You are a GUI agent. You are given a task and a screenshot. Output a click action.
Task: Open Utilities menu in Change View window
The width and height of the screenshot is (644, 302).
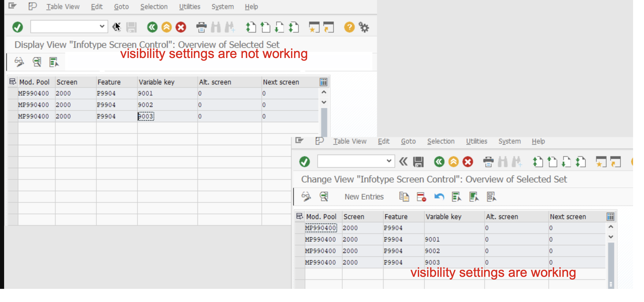click(x=476, y=141)
